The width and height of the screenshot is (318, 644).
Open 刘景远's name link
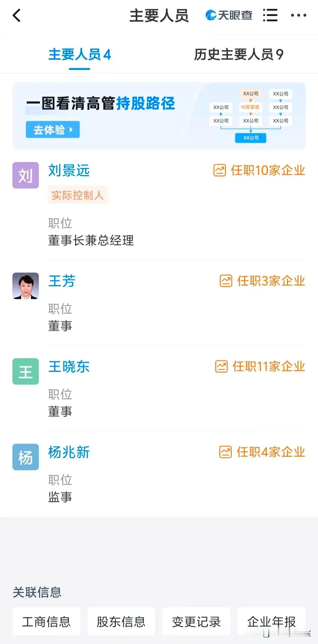[69, 170]
